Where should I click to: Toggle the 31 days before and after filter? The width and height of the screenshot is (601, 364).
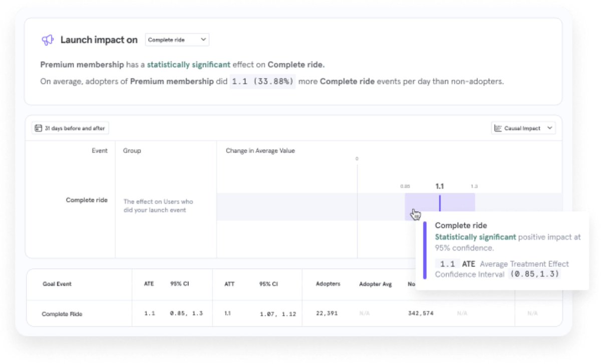(x=70, y=128)
